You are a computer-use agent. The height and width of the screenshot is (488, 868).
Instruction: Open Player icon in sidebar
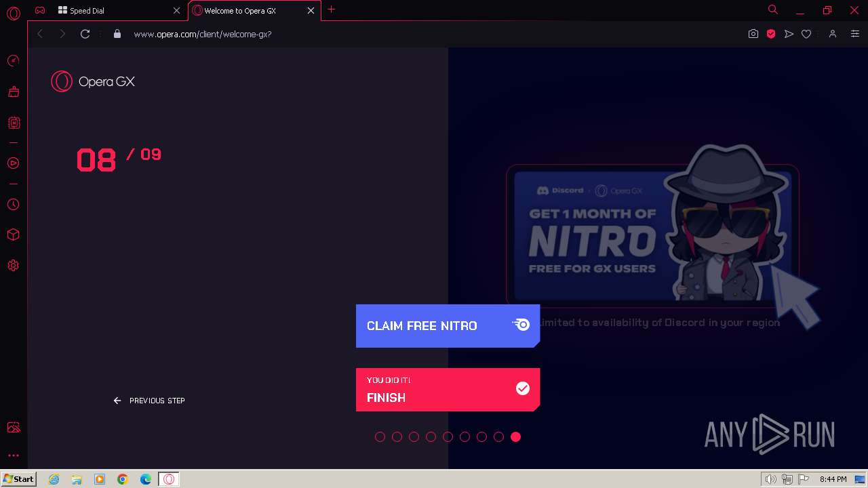pyautogui.click(x=14, y=163)
